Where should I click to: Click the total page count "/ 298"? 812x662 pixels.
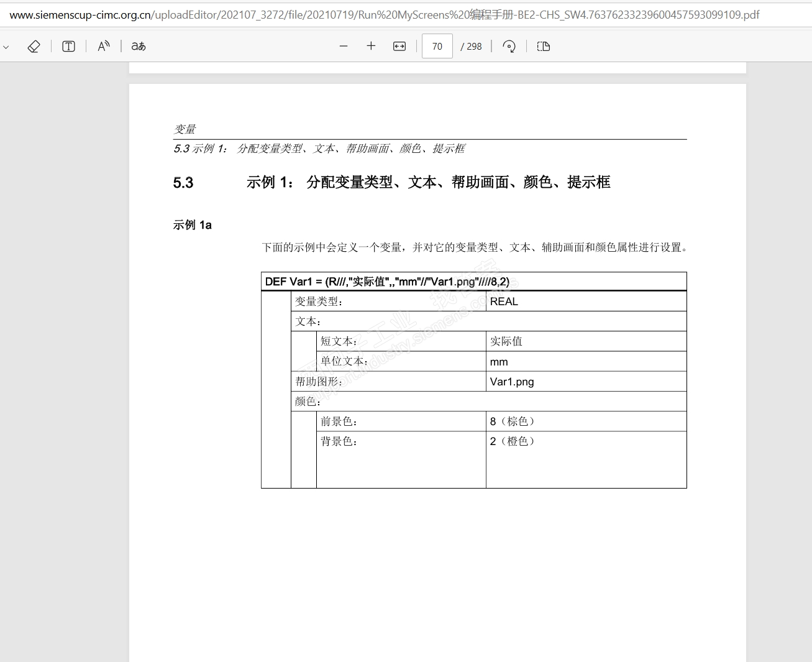coord(472,47)
